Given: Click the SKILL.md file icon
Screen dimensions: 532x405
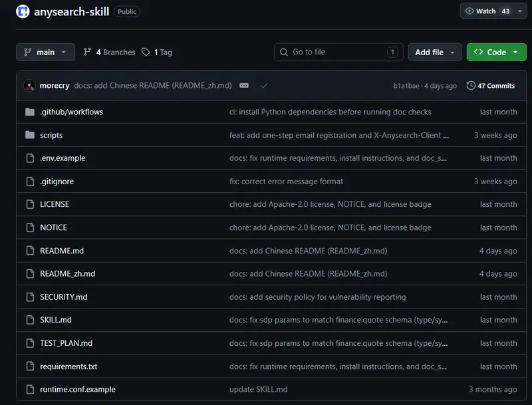Looking at the screenshot, I should 30,320.
